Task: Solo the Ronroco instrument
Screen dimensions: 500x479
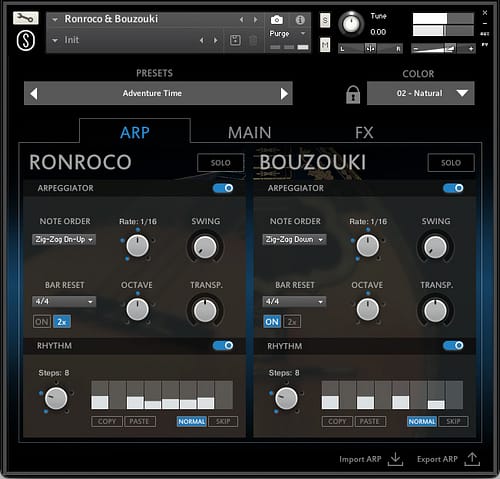Action: click(220, 163)
